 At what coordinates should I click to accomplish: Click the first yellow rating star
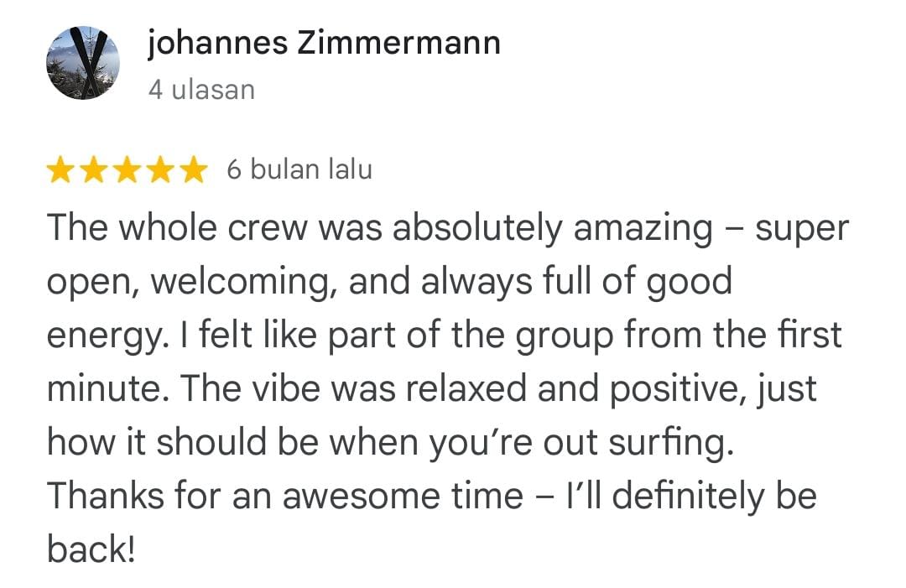[60, 171]
